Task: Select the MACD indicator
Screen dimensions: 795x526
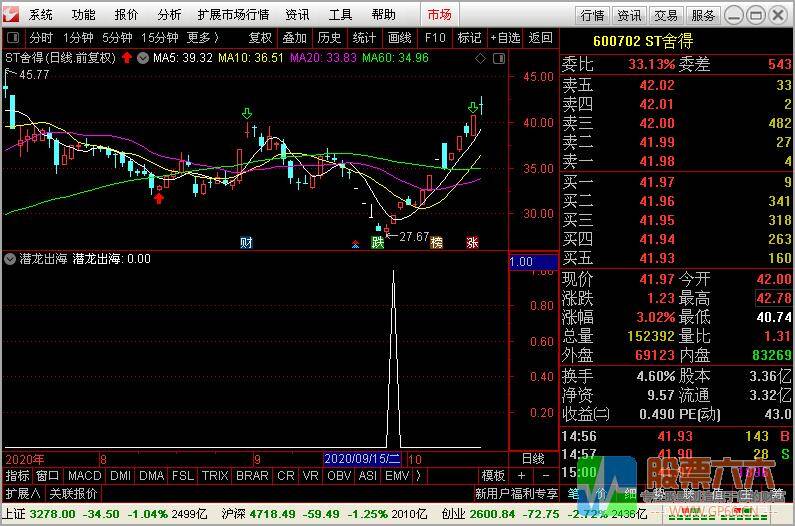Action: [x=85, y=476]
